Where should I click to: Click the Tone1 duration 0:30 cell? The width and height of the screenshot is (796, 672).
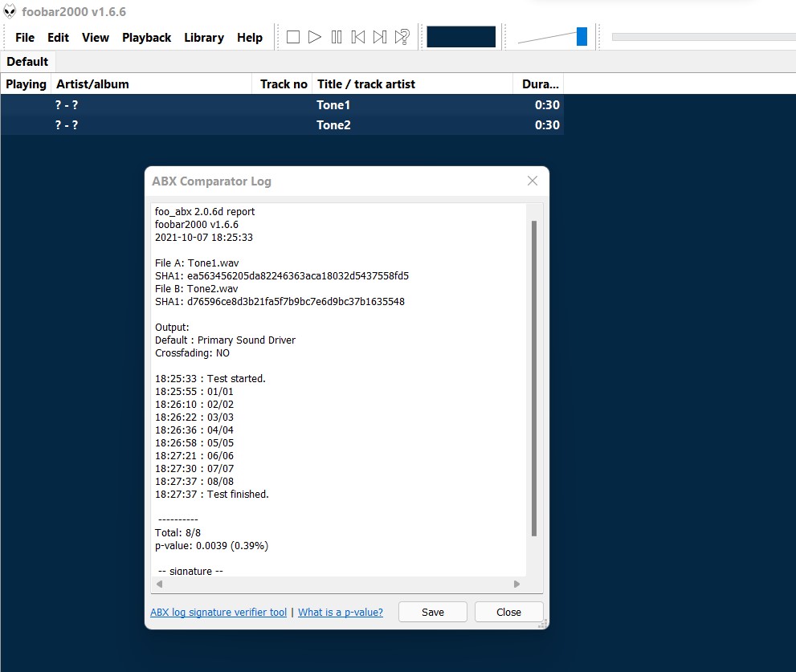pyautogui.click(x=547, y=105)
